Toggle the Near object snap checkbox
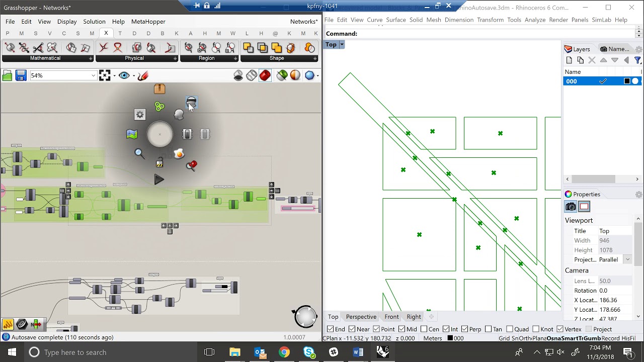The image size is (644, 362). pos(352,329)
